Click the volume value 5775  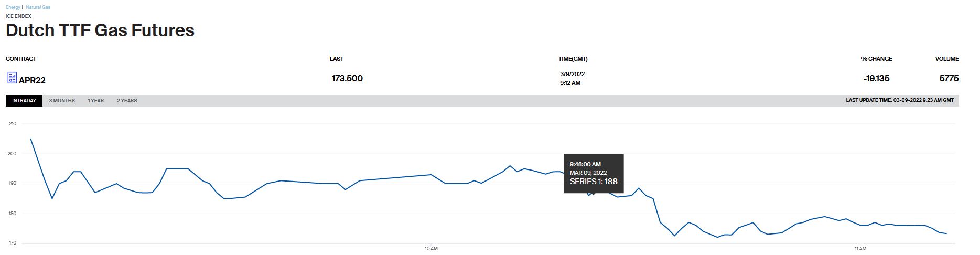[x=949, y=79]
